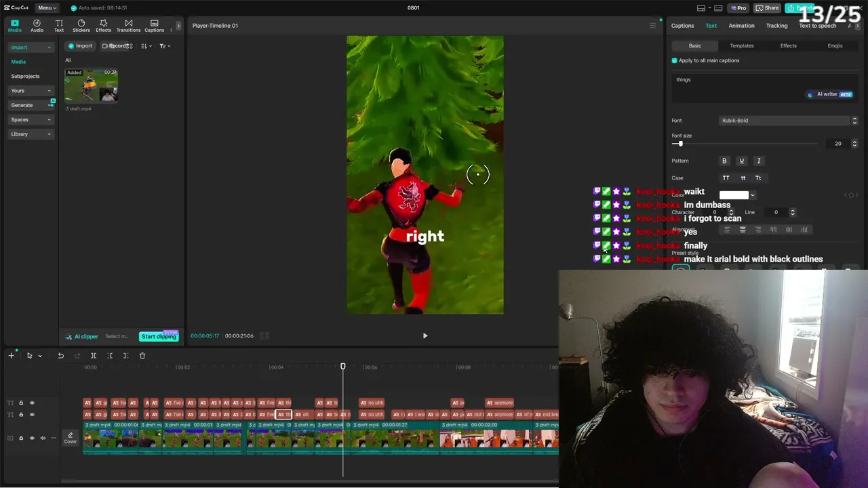Click the plus add-track icon in timeline
868x488 pixels.
coord(11,356)
